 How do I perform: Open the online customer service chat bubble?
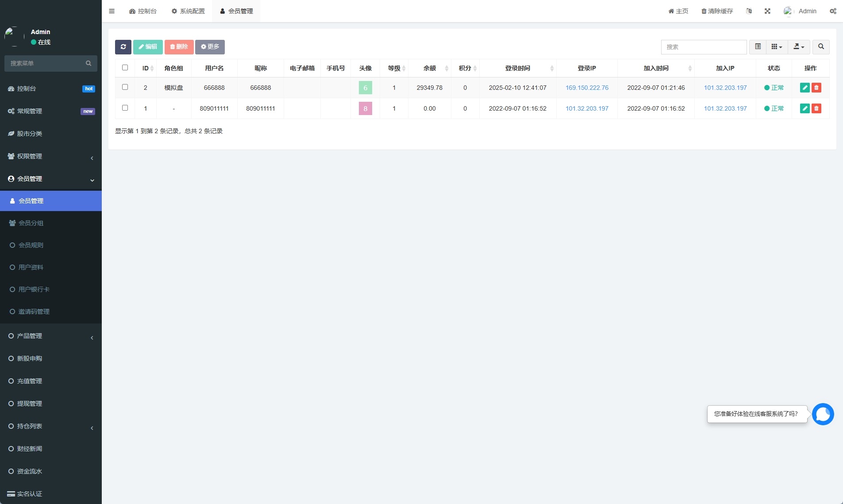(823, 414)
